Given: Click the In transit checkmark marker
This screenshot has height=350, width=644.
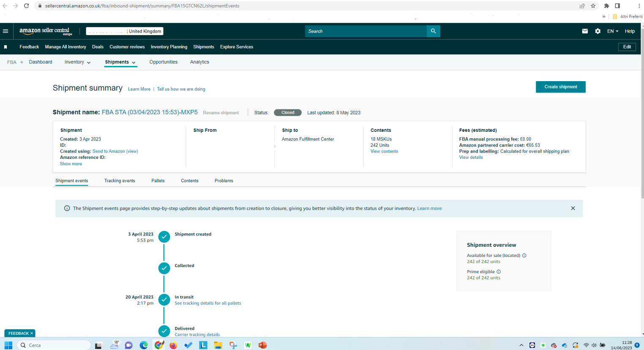Looking at the screenshot, I should tap(164, 300).
